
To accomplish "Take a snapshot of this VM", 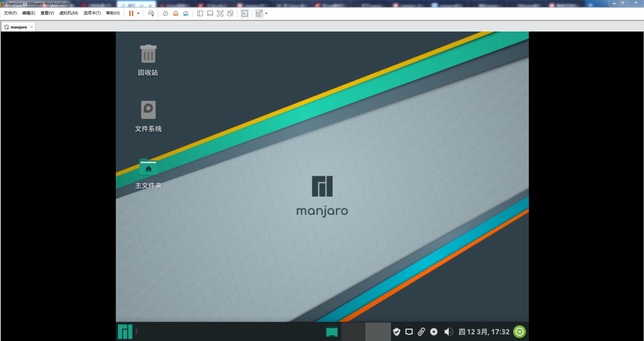I will (x=165, y=13).
